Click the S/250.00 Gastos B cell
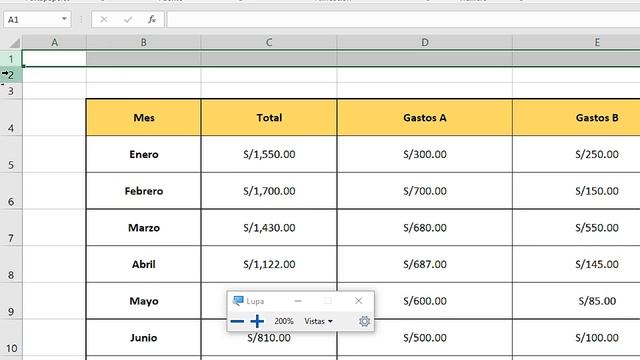Screen dimensions: 640x360 tap(576, 154)
